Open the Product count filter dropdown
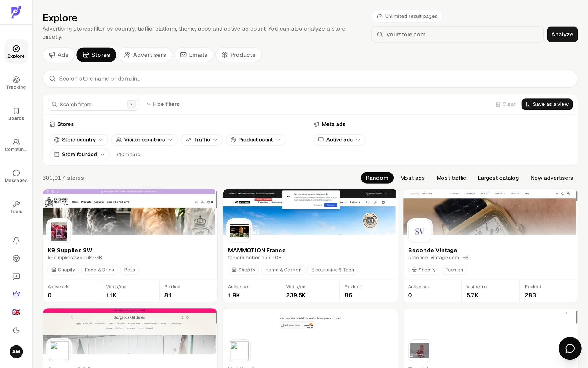Screen dimensions: 588x368 click(255, 140)
